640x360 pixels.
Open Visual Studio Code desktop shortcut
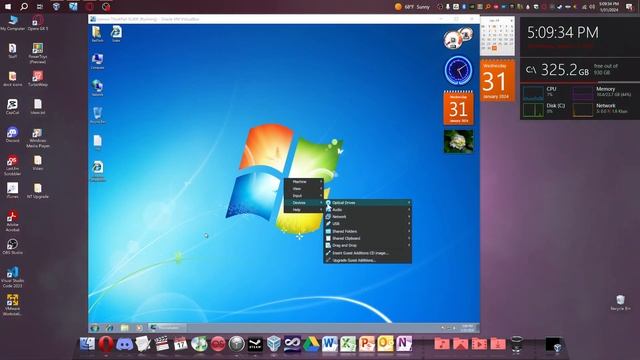point(13,277)
